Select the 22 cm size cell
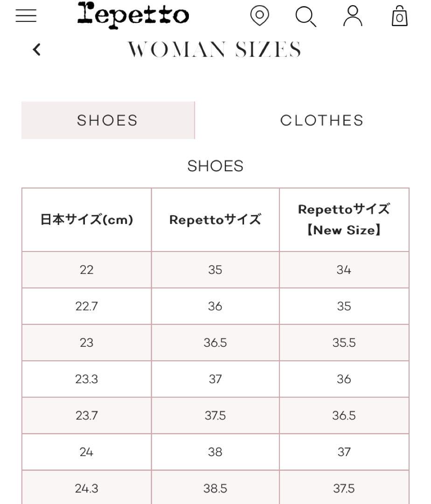The image size is (431, 504). (87, 270)
